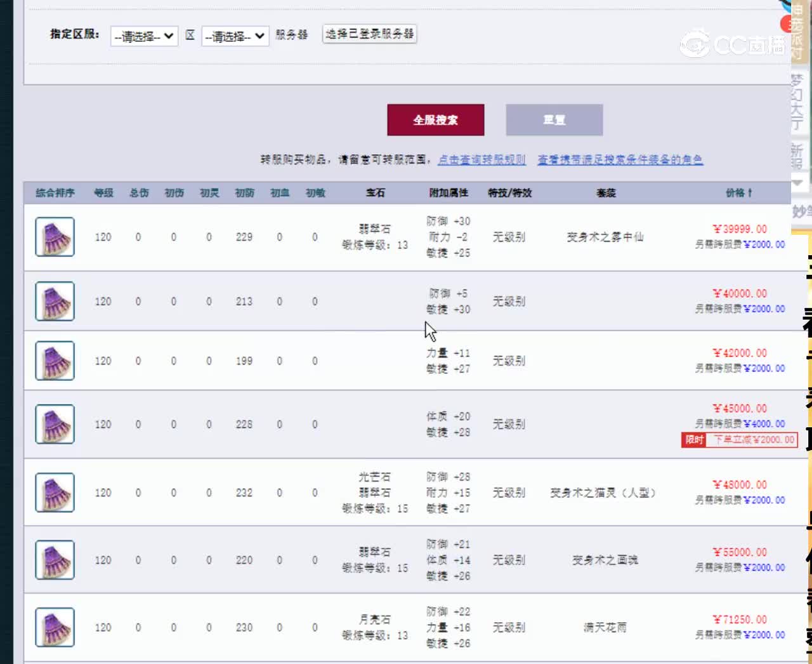The width and height of the screenshot is (812, 664).
Task: Open skirt item icon priced ¥71250.00
Action: pyautogui.click(x=55, y=627)
